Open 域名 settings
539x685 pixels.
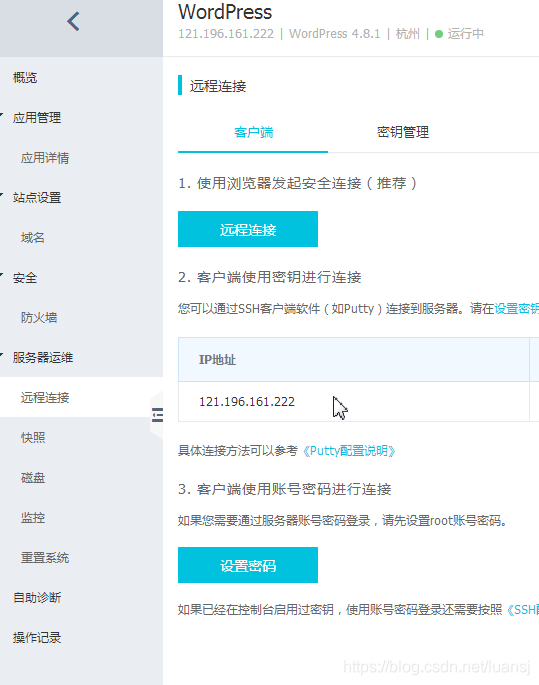(33, 238)
